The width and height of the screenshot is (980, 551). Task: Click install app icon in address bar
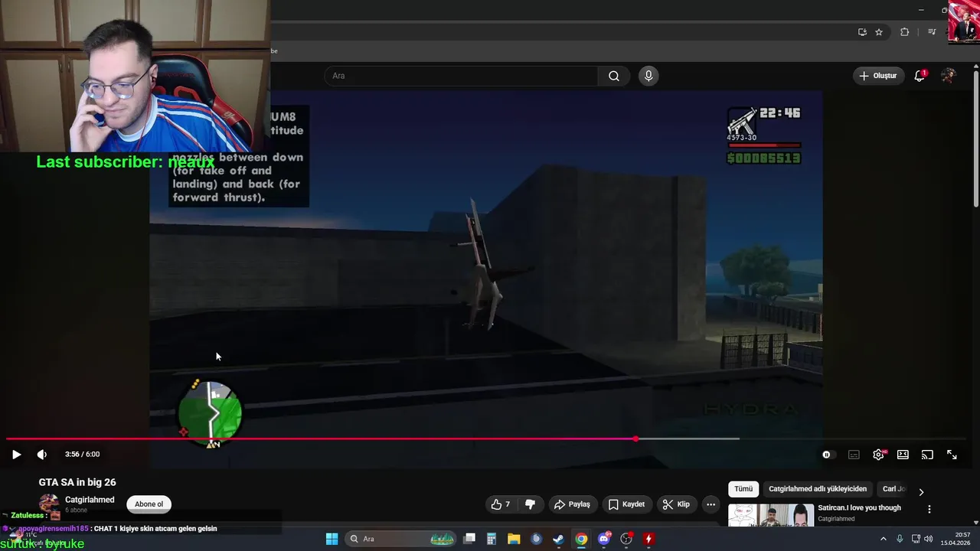click(x=862, y=32)
